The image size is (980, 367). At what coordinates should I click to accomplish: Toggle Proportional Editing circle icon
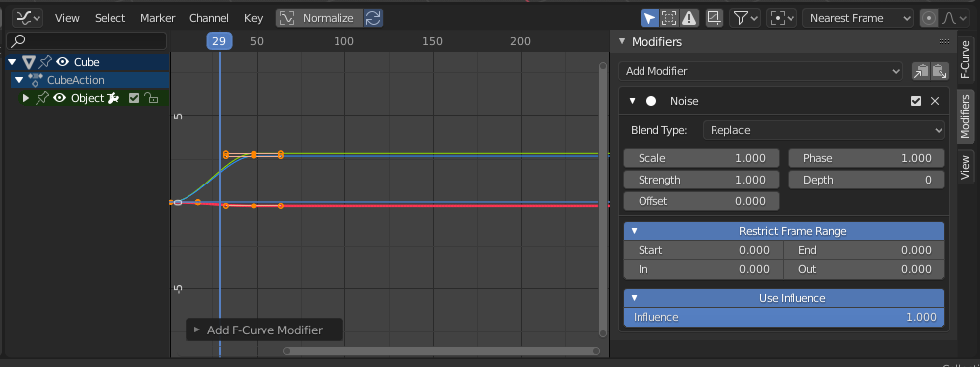tap(929, 18)
